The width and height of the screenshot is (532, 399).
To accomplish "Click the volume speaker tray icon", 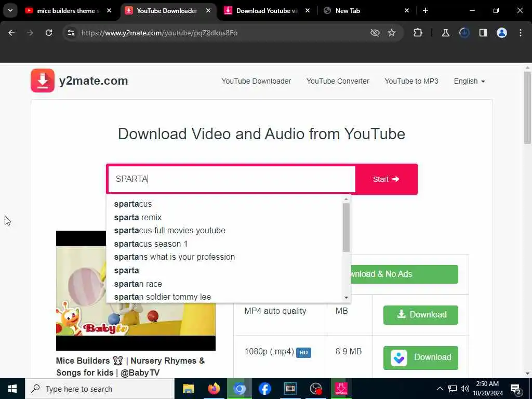I will point(465,389).
